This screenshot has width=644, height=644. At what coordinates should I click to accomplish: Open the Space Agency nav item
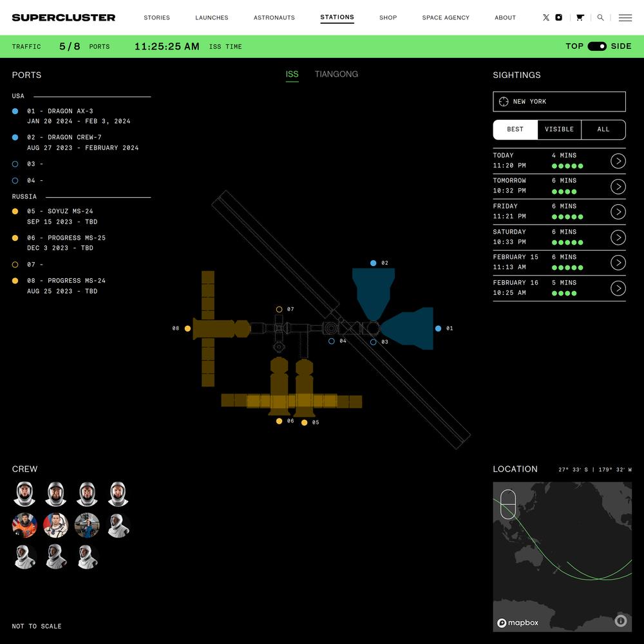446,17
